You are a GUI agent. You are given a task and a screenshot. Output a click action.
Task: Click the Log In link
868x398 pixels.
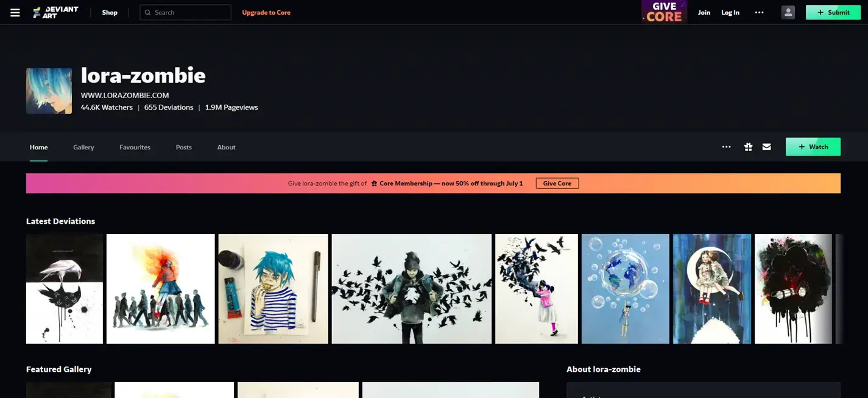coord(730,12)
